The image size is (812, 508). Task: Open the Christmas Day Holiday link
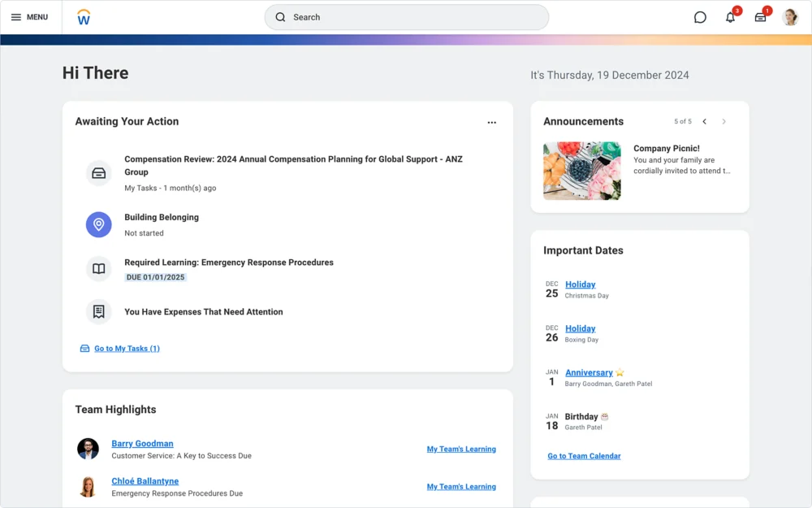coord(580,284)
